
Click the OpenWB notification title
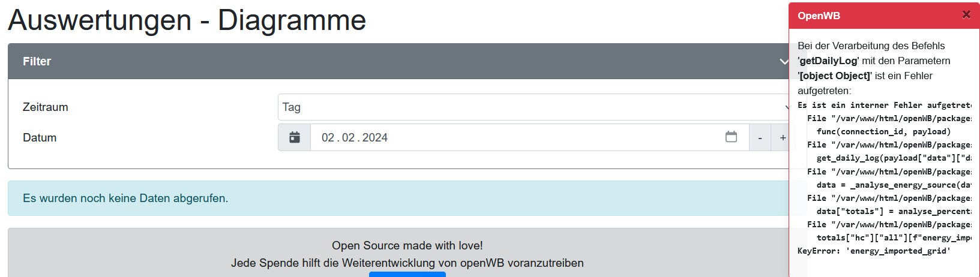(x=819, y=16)
